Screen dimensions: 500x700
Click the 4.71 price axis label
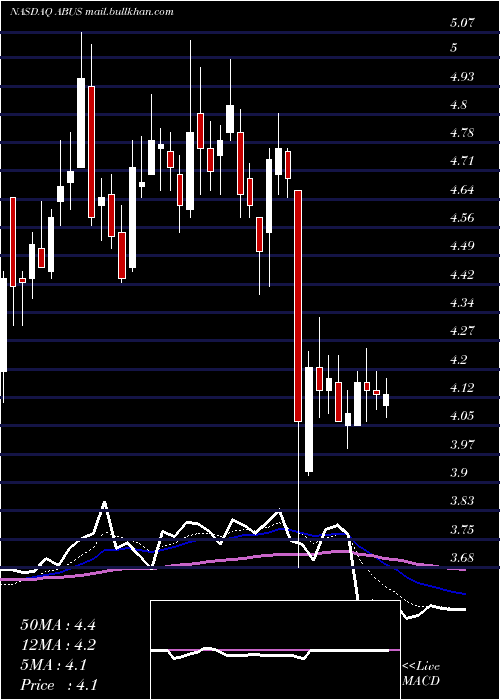click(462, 161)
